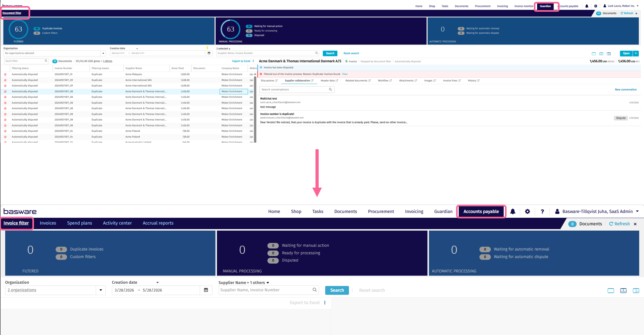Click Search button in Invoice filter view
The image size is (644, 335).
(x=337, y=290)
